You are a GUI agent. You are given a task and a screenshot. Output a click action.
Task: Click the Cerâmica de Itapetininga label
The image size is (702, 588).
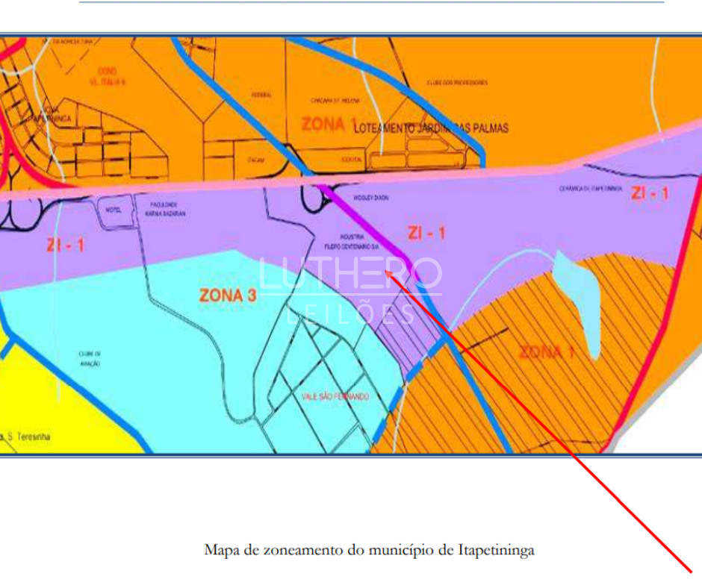pyautogui.click(x=590, y=189)
